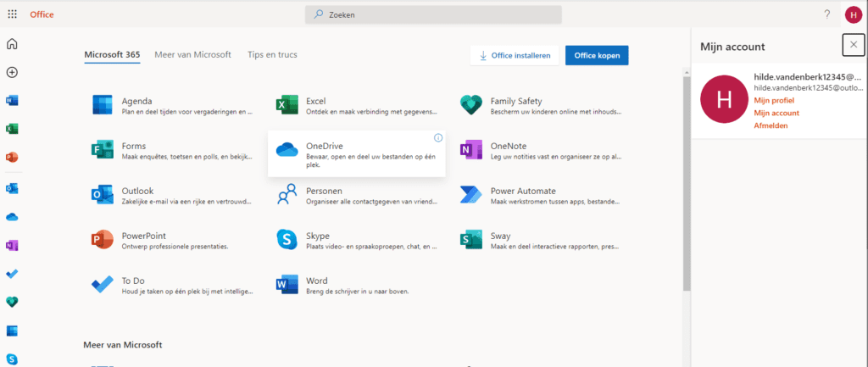Launch the PowerPoint app tile

pyautogui.click(x=172, y=240)
